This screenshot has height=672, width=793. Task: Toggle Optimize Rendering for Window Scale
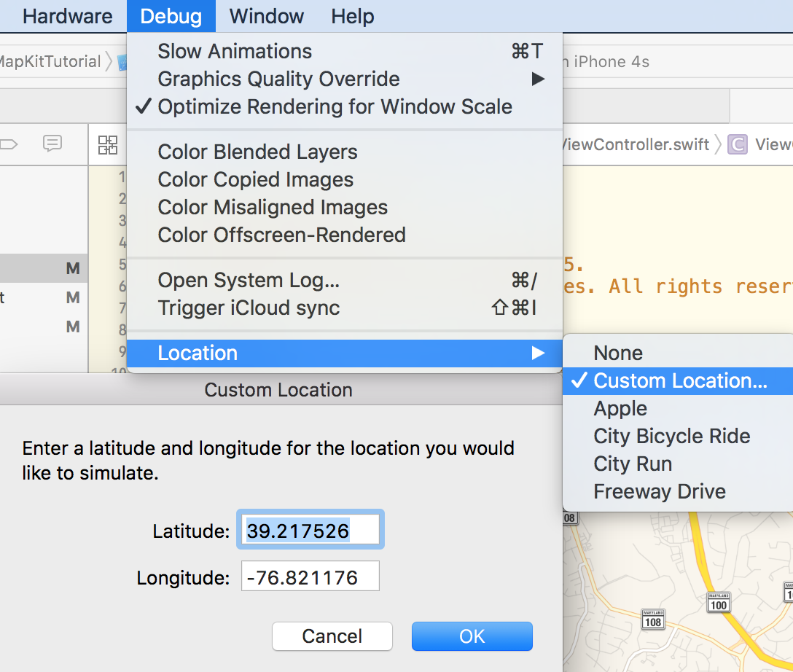(345, 106)
